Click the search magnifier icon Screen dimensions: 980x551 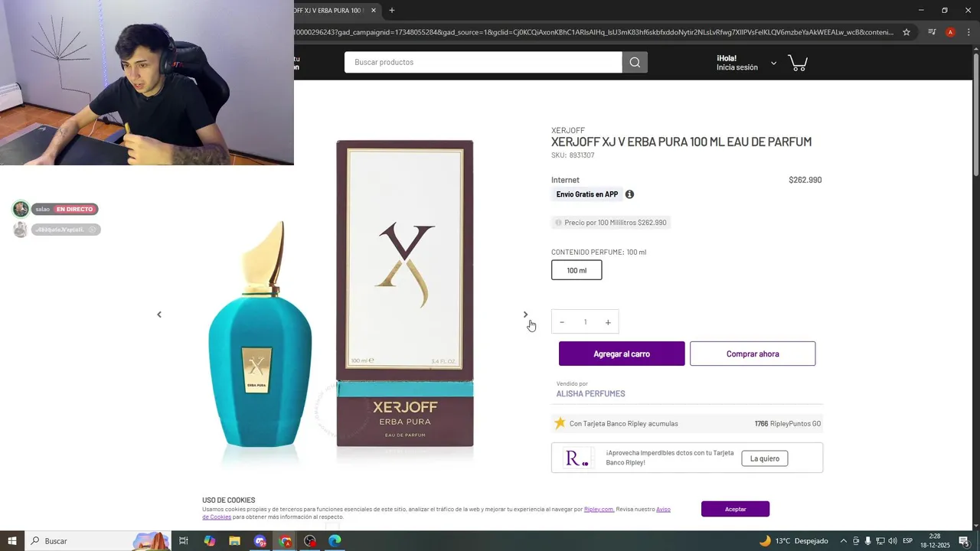[635, 62]
